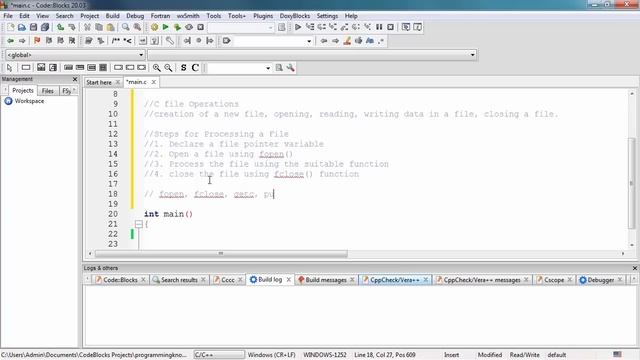Build the project using the gear icon
The image size is (640, 360).
pos(154,27)
